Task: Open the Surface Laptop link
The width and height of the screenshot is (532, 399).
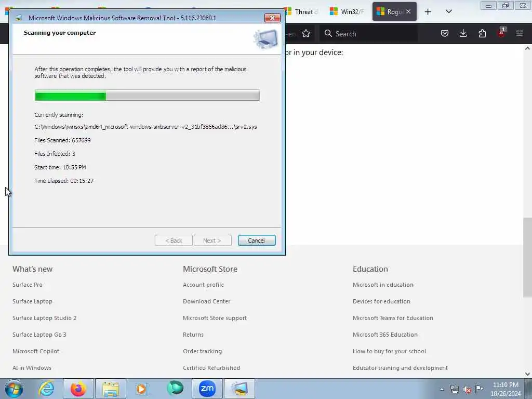Action: click(x=32, y=301)
